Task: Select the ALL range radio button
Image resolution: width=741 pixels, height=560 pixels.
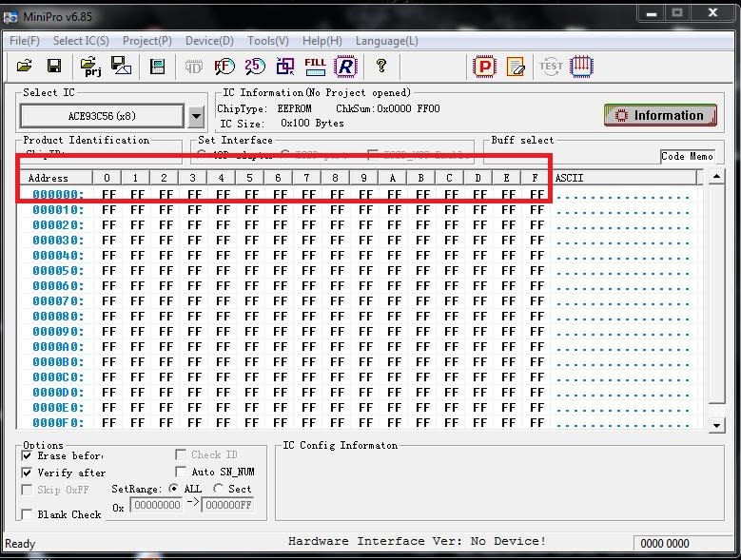Action: tap(173, 489)
